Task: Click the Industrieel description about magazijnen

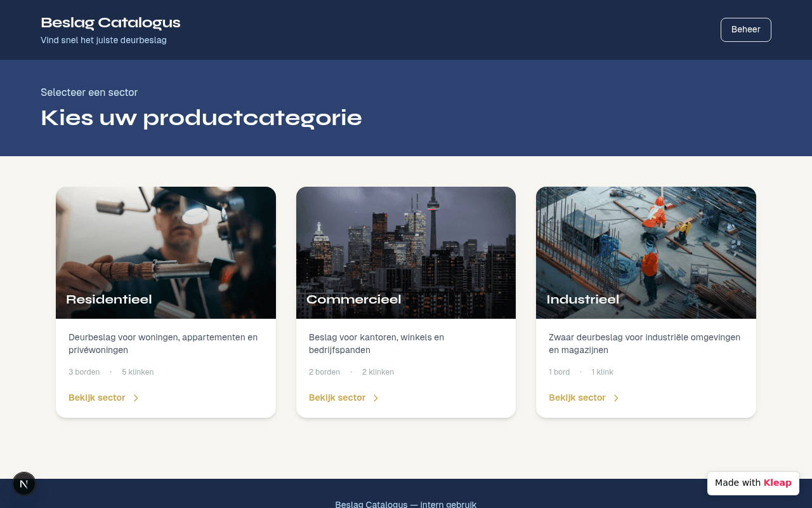Action: [x=645, y=344]
